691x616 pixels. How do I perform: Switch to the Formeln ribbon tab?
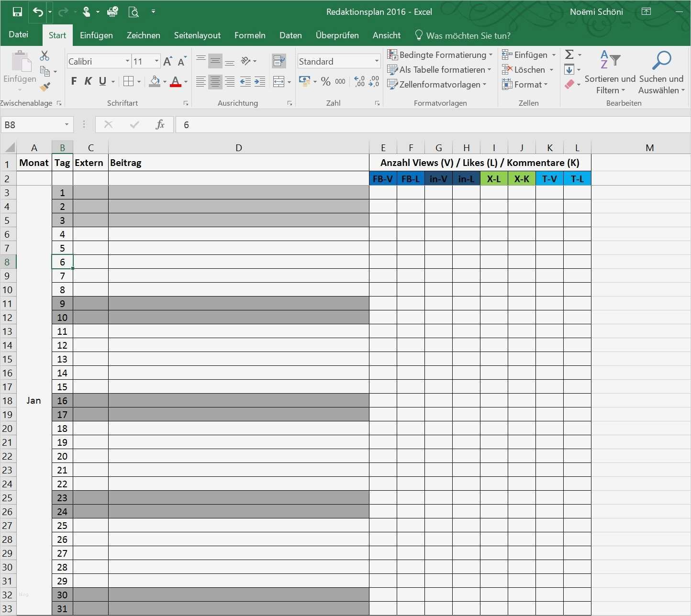pyautogui.click(x=249, y=35)
